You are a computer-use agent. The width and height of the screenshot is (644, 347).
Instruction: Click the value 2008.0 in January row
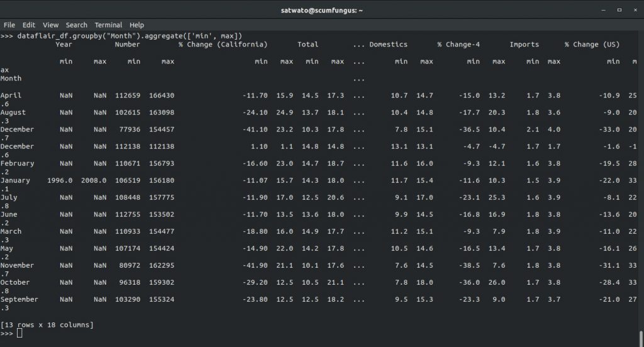pos(94,180)
